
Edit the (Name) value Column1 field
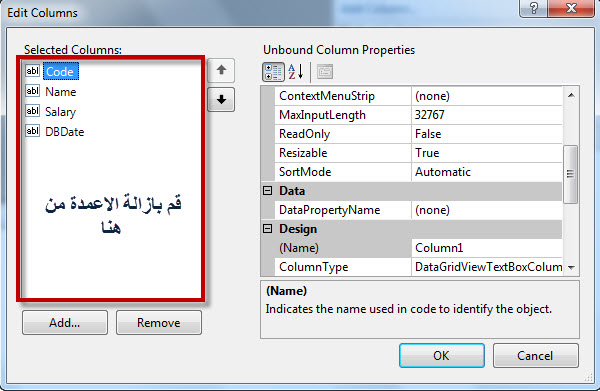point(487,248)
